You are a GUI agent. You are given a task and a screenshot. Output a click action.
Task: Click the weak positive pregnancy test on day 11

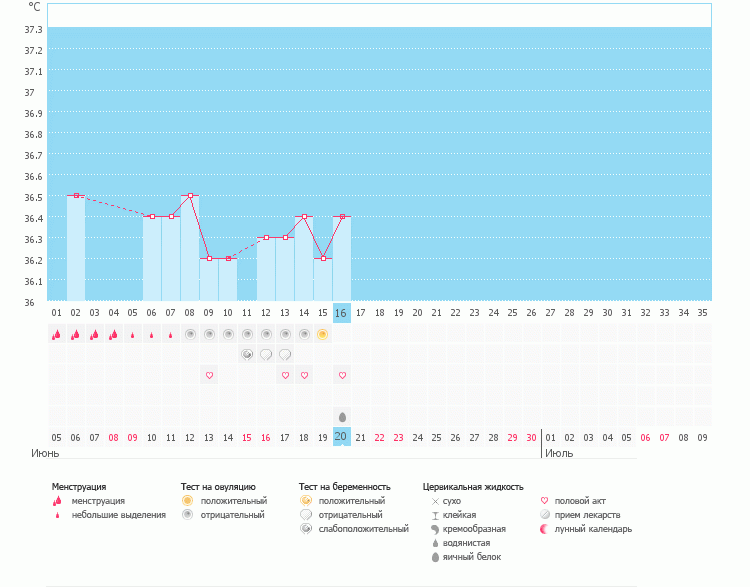tap(247, 354)
